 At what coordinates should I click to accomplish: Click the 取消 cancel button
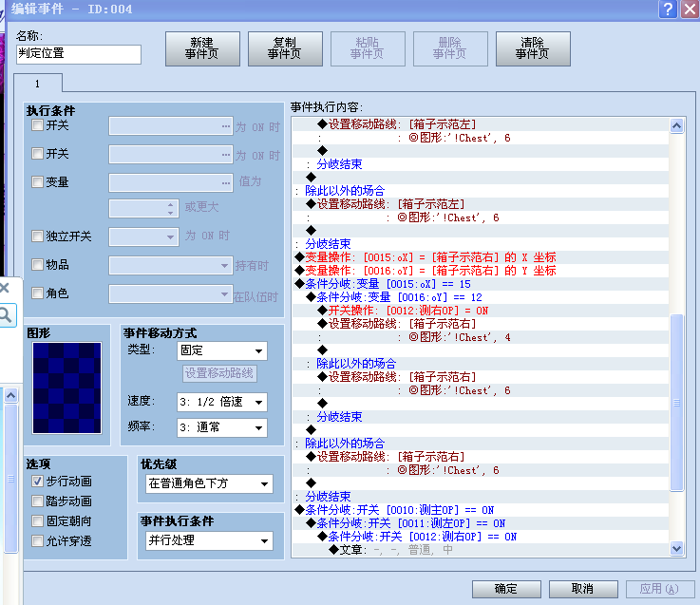[x=583, y=589]
